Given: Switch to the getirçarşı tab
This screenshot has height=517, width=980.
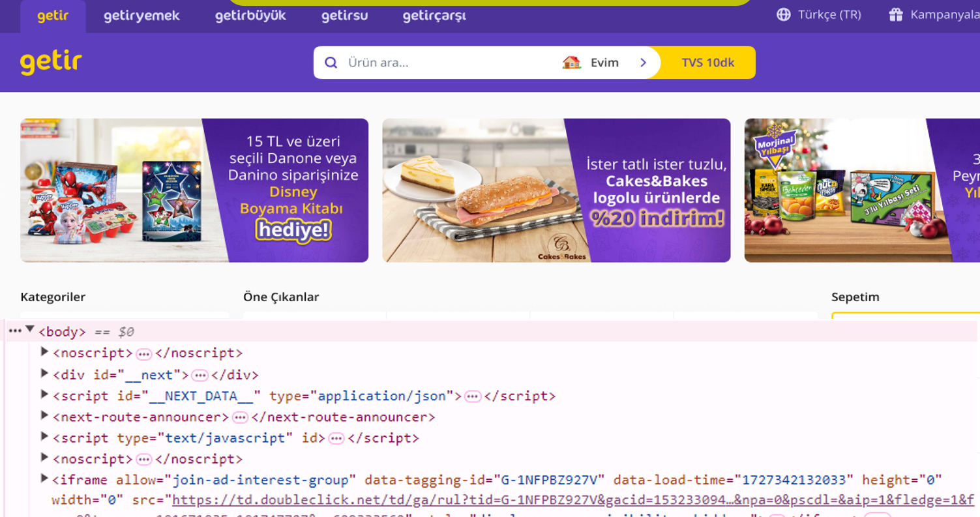Looking at the screenshot, I should pos(434,16).
